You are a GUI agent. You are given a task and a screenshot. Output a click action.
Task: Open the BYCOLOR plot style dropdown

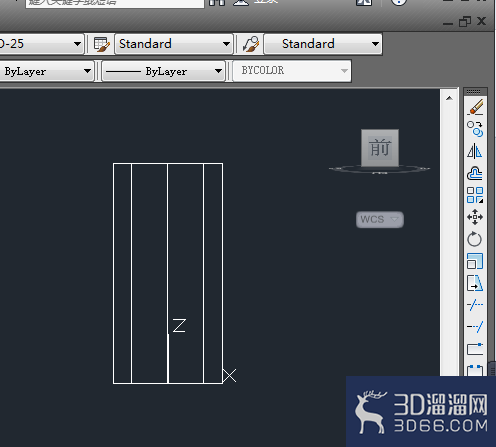tap(292, 71)
